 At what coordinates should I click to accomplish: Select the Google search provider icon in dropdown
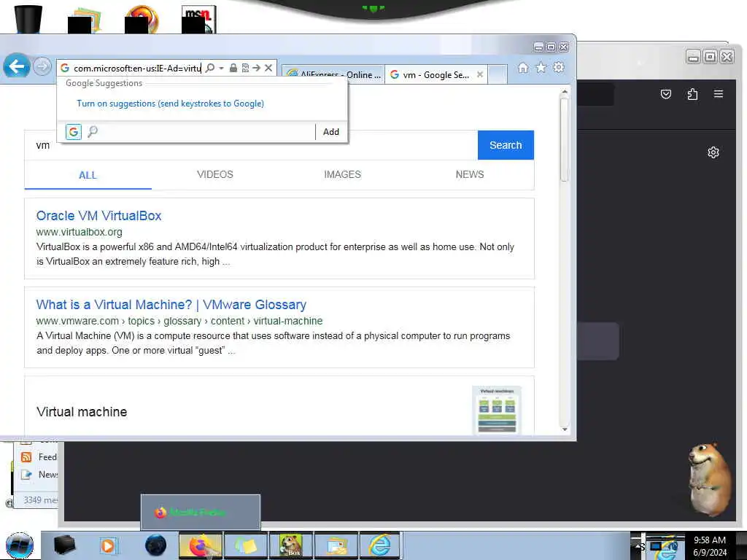point(74,131)
